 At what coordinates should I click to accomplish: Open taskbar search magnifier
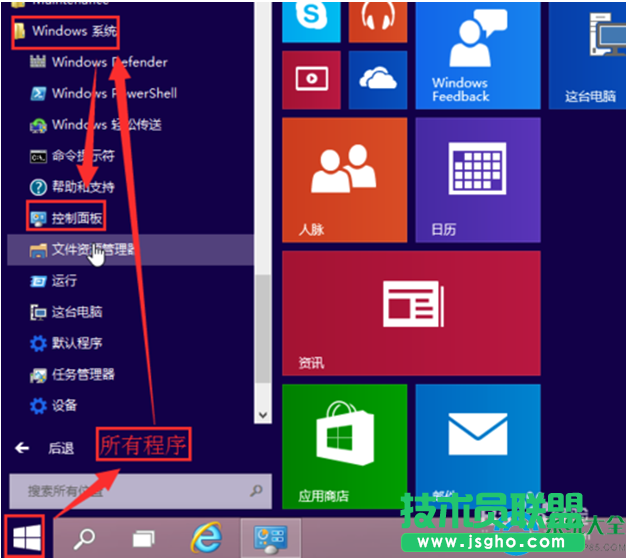pos(84,538)
